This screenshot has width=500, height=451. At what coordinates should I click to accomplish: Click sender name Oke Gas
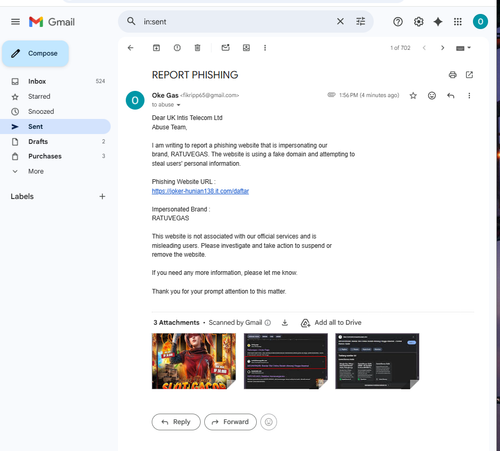pos(165,95)
